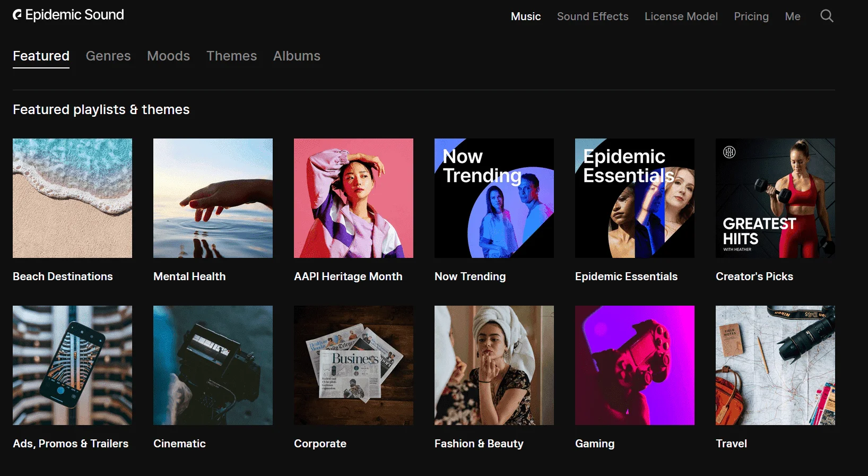Open License Model page
Viewport: 868px width, 476px height.
click(x=681, y=16)
